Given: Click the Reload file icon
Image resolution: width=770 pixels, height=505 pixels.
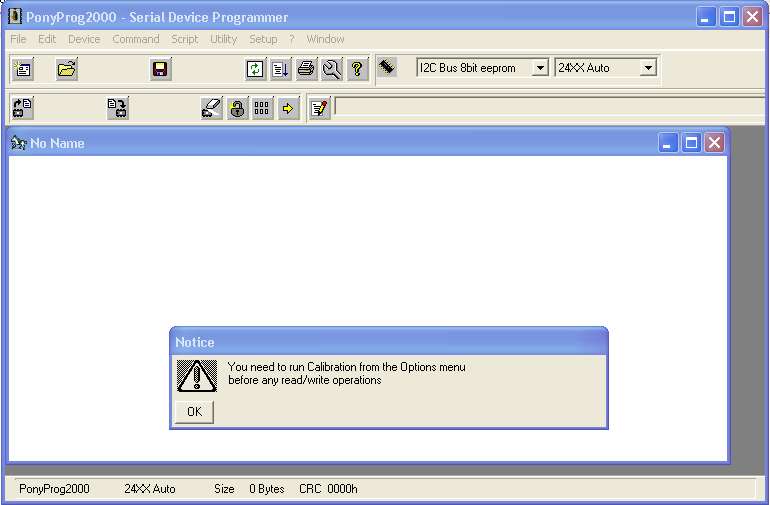Looking at the screenshot, I should click(255, 69).
